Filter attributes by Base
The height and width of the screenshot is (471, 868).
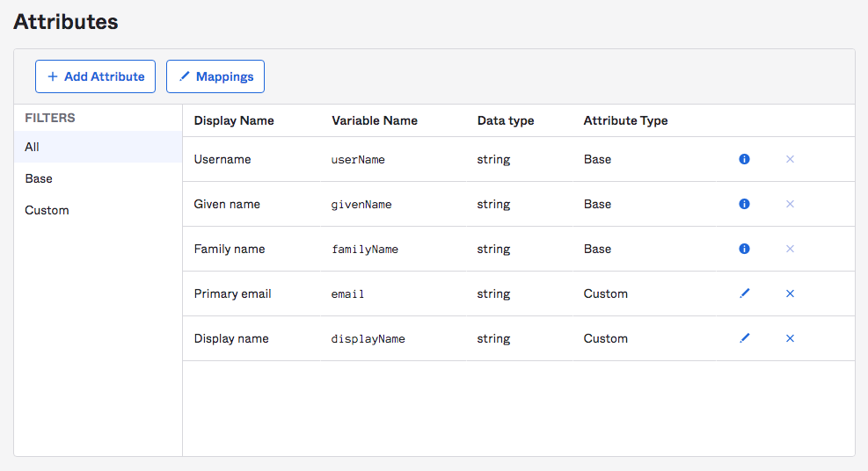98,178
